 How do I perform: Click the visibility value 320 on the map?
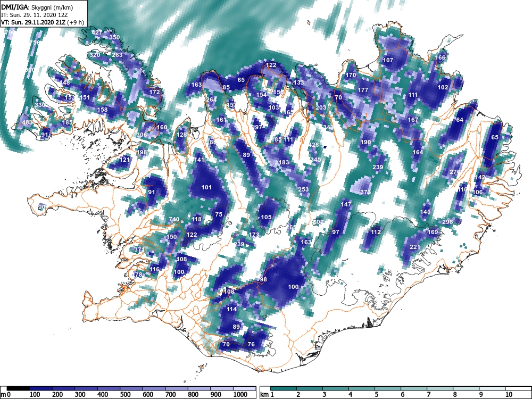click(x=95, y=55)
